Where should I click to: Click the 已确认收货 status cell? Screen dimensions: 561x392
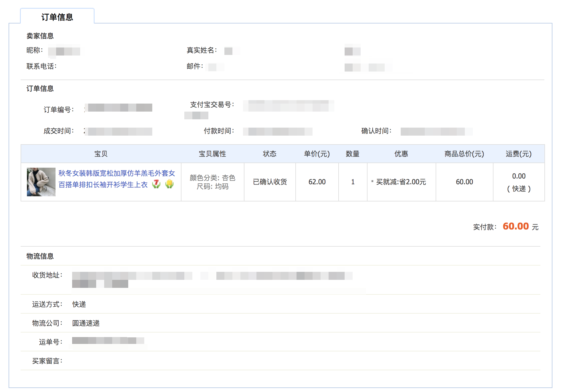tap(270, 182)
